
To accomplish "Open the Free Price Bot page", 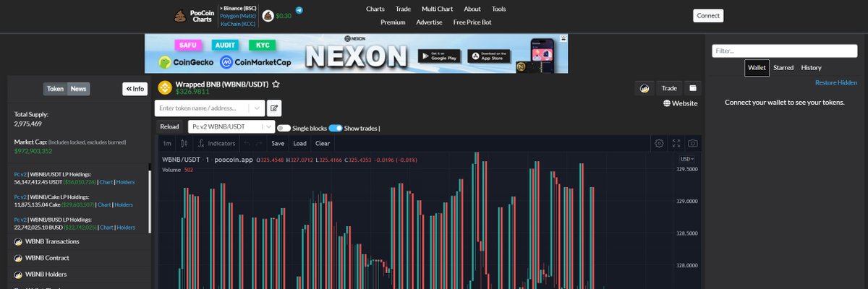I will click(x=472, y=22).
